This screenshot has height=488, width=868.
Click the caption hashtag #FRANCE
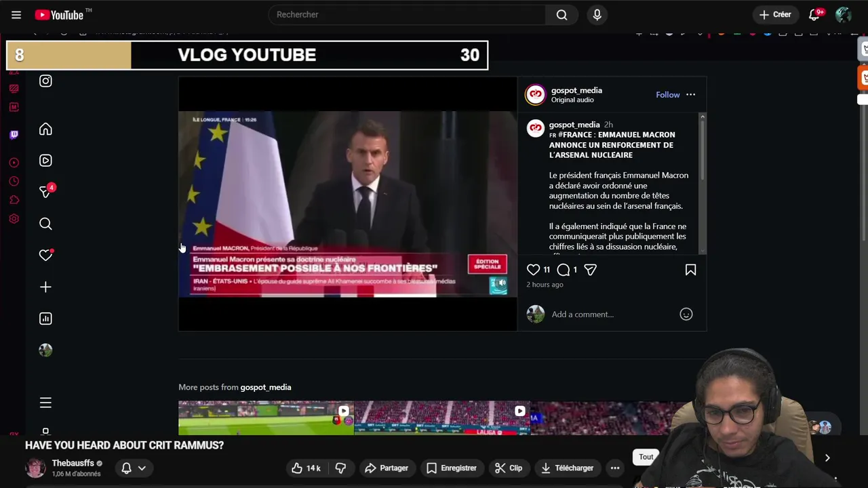pyautogui.click(x=576, y=135)
